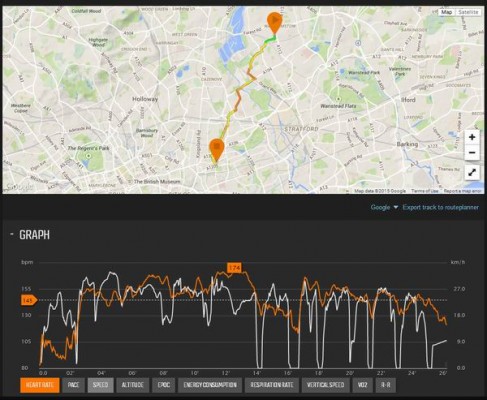Switch map to Satellite view
Image resolution: width=487 pixels, height=400 pixels.
click(x=468, y=12)
